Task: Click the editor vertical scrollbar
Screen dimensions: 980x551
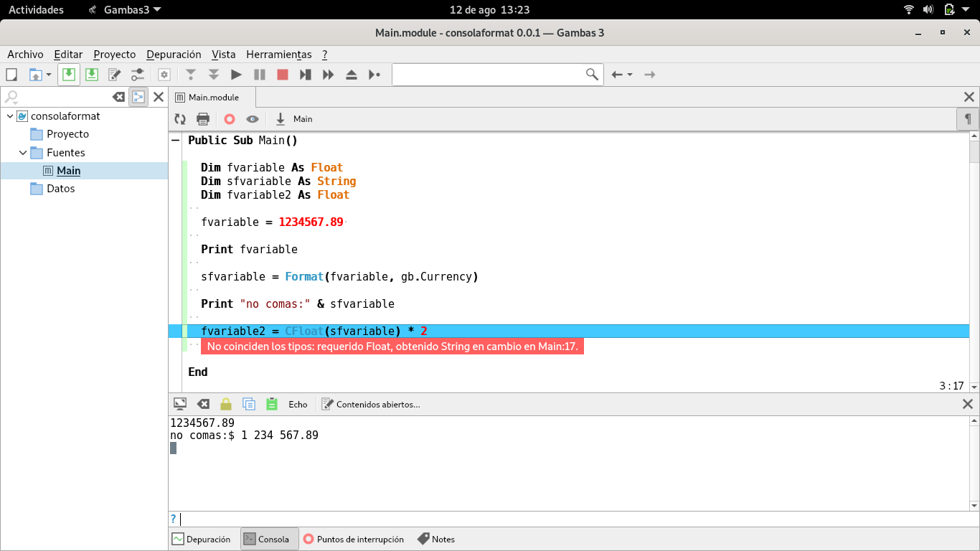Action: 974,273
